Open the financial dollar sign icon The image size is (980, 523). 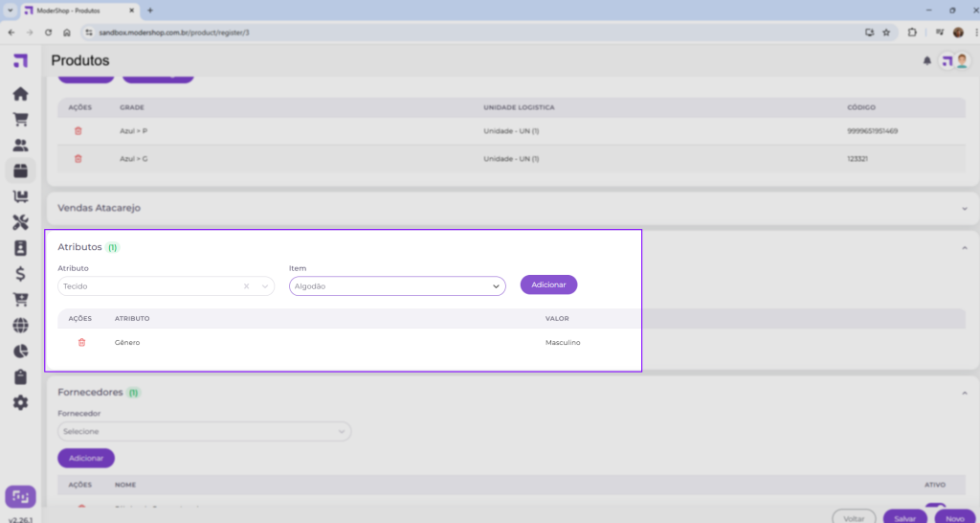(20, 274)
